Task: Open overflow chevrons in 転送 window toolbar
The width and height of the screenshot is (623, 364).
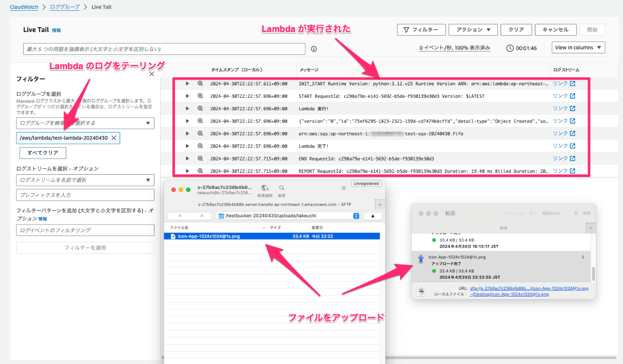Action: click(x=576, y=213)
